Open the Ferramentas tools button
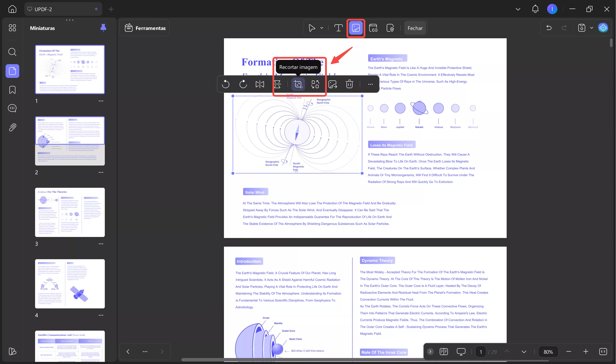The height and width of the screenshot is (364, 616). (x=145, y=28)
